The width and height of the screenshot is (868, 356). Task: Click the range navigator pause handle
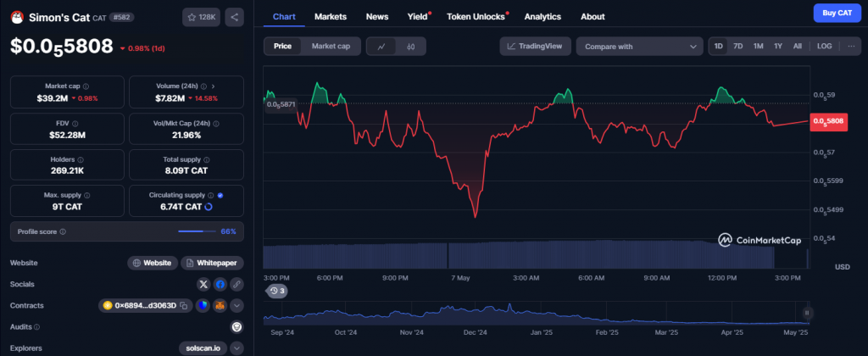tap(807, 313)
